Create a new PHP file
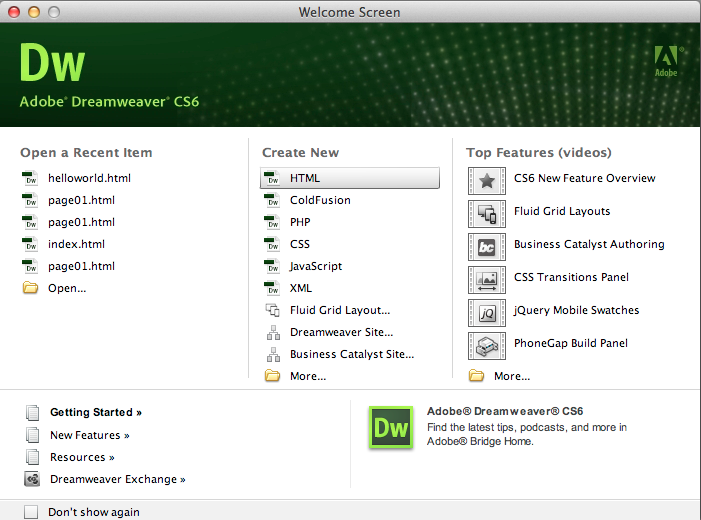701x520 pixels. point(300,222)
